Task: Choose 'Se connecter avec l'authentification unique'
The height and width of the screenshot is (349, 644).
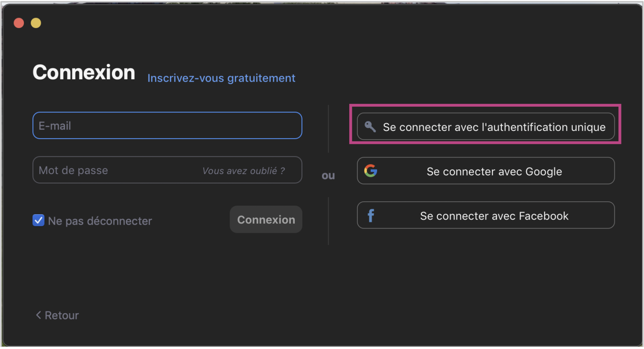Action: click(x=494, y=127)
